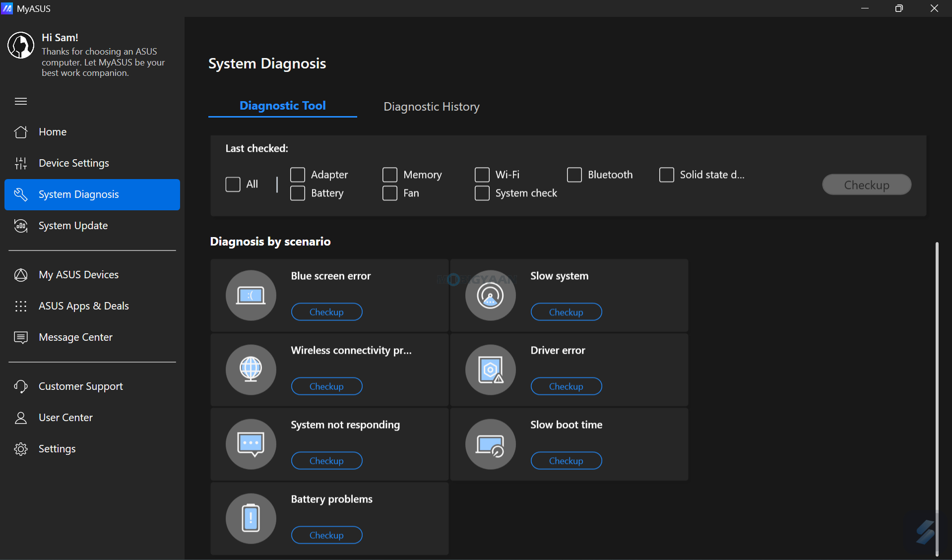Click the Customer Support headset icon
Screen dimensions: 952x560
(21, 386)
